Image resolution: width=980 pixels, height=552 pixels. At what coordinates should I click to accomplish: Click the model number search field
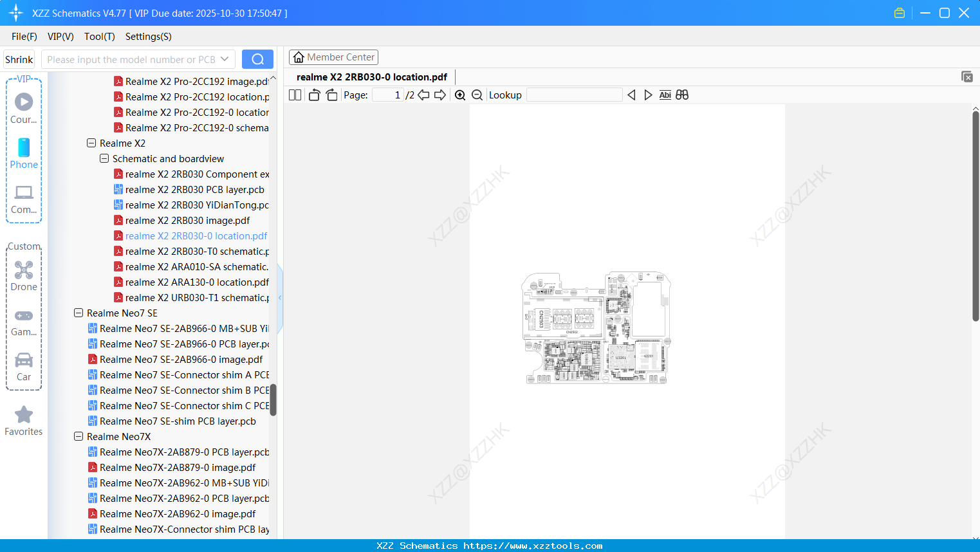coord(131,59)
